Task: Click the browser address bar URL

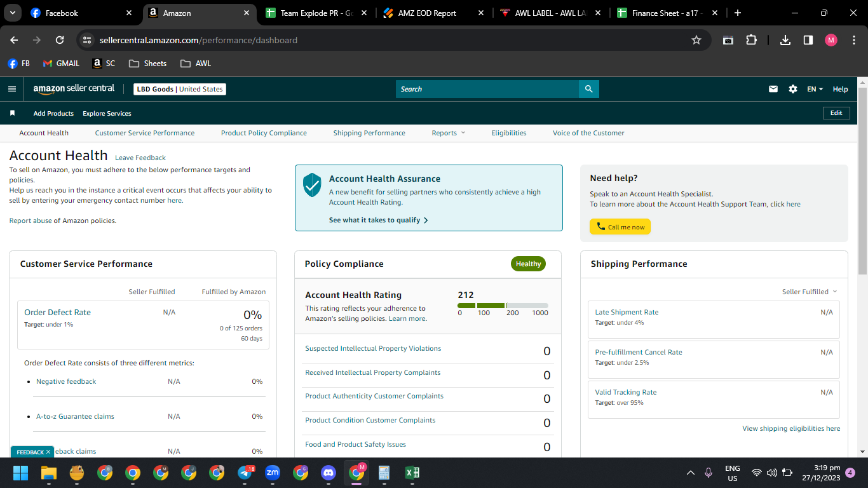Action: 198,40
